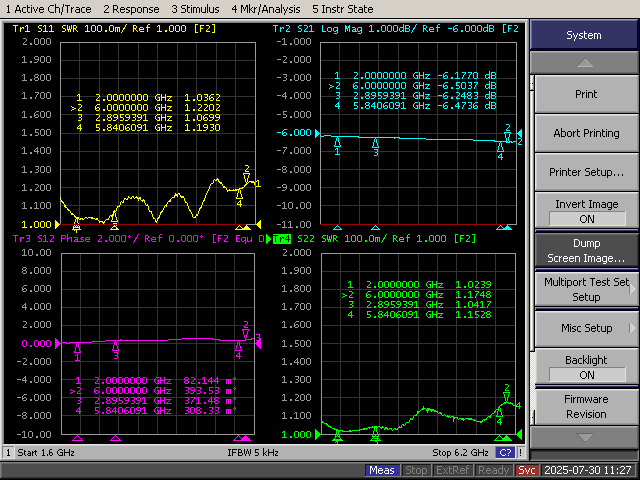Click the C? calibration status indicator
640x480 pixels.
[x=505, y=453]
